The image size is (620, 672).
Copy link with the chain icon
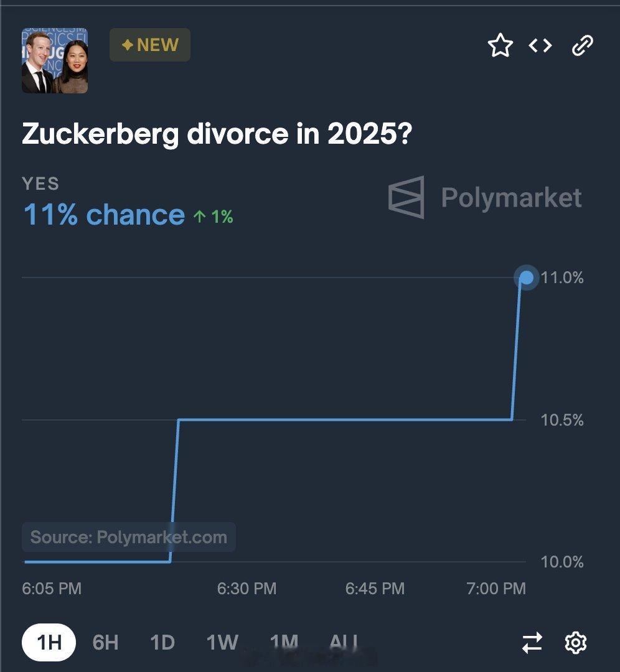[x=582, y=45]
